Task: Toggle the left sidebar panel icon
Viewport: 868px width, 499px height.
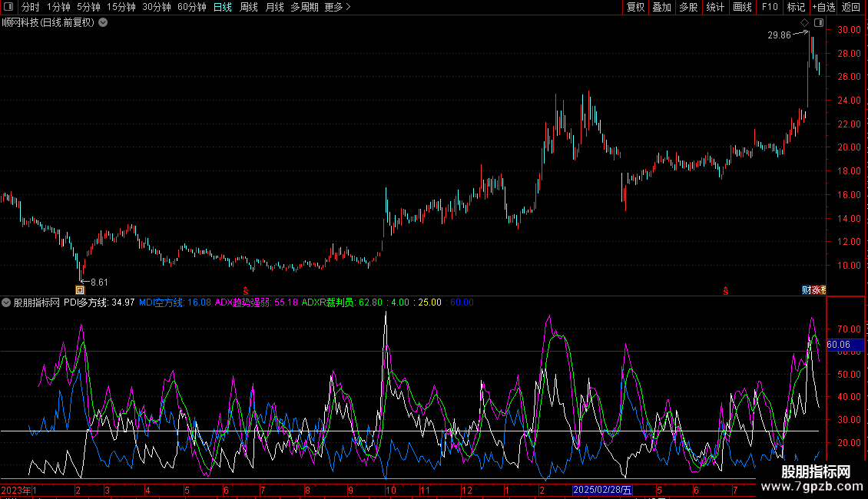Action: pyautogui.click(x=8, y=7)
